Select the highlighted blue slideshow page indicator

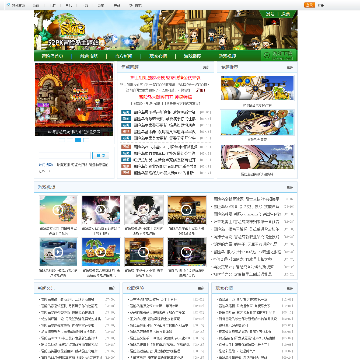(x=78, y=140)
